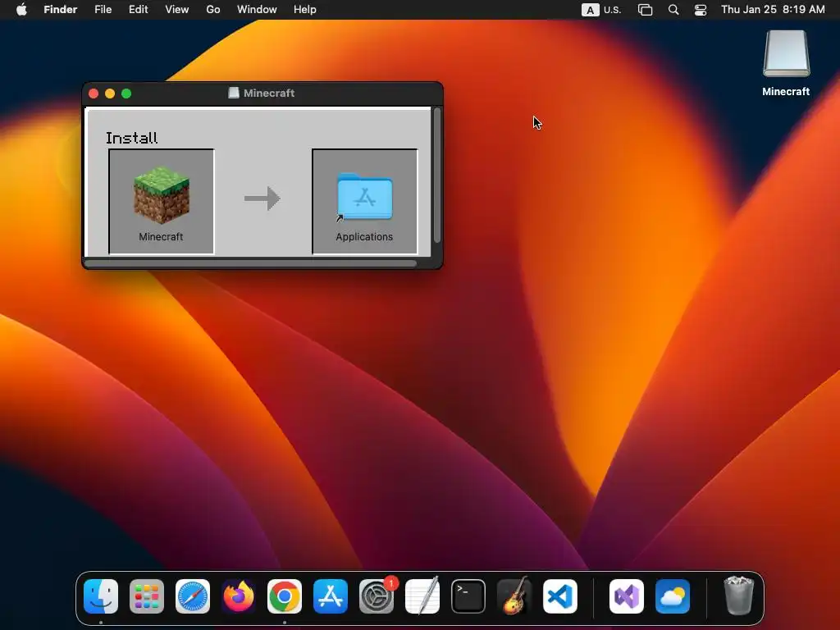The width and height of the screenshot is (840, 630).
Task: Close the Minecraft installer window
Action: click(94, 94)
